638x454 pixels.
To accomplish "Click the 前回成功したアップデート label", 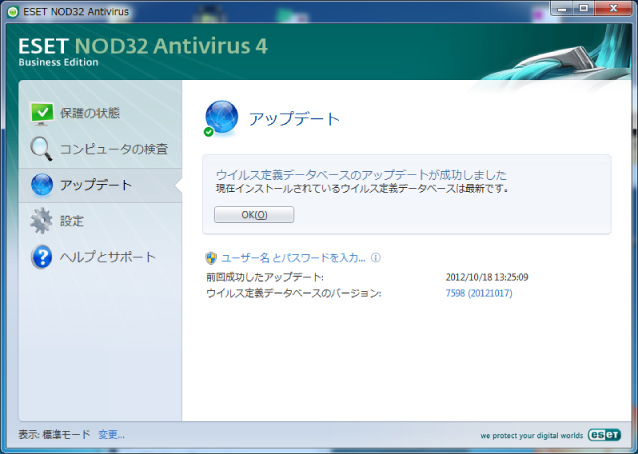I will pos(265,277).
